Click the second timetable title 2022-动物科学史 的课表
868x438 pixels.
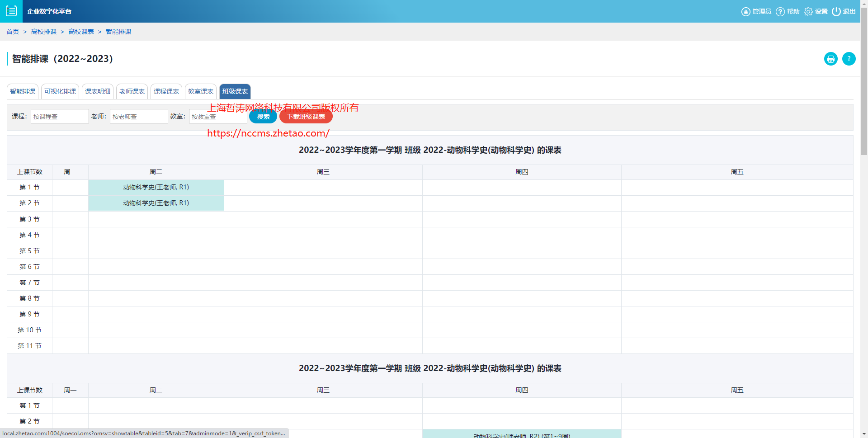(x=430, y=368)
